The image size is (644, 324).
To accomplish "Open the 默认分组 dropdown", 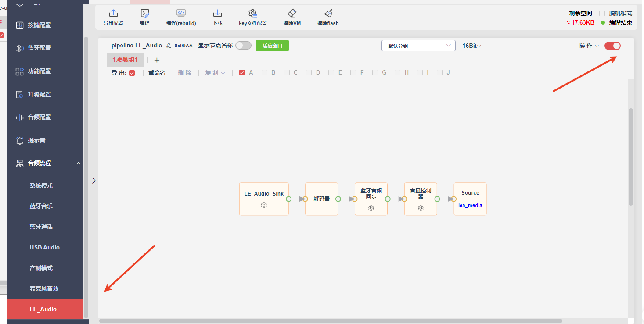I will tap(418, 46).
